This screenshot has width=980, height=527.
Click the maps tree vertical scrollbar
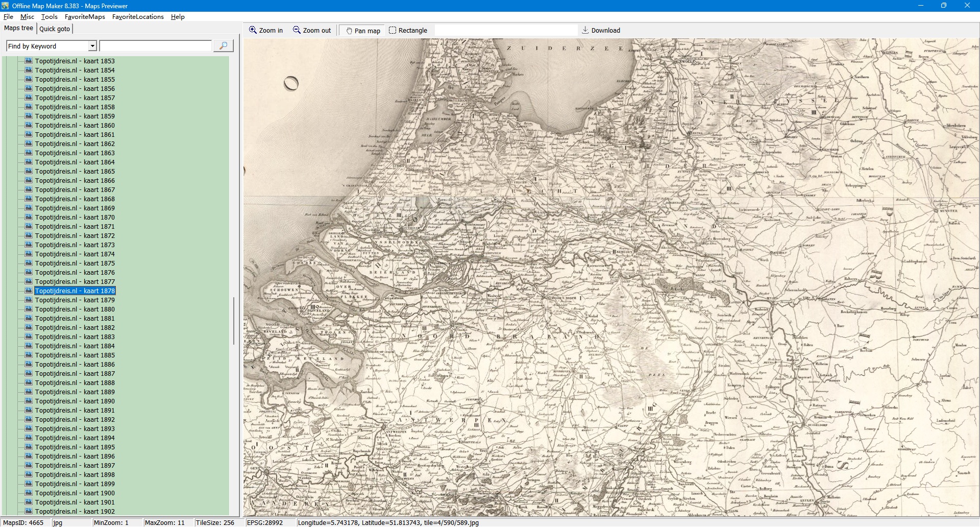[x=234, y=321]
